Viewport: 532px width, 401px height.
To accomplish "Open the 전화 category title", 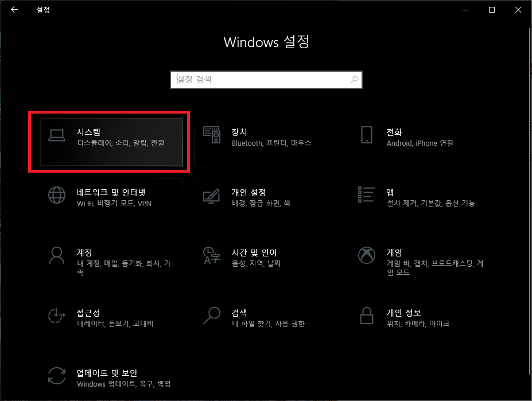I will (x=394, y=132).
